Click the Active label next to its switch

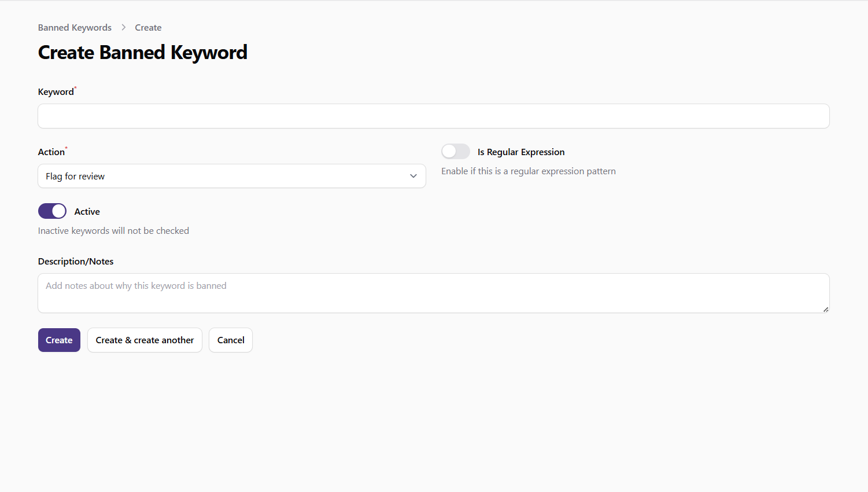[x=87, y=211]
